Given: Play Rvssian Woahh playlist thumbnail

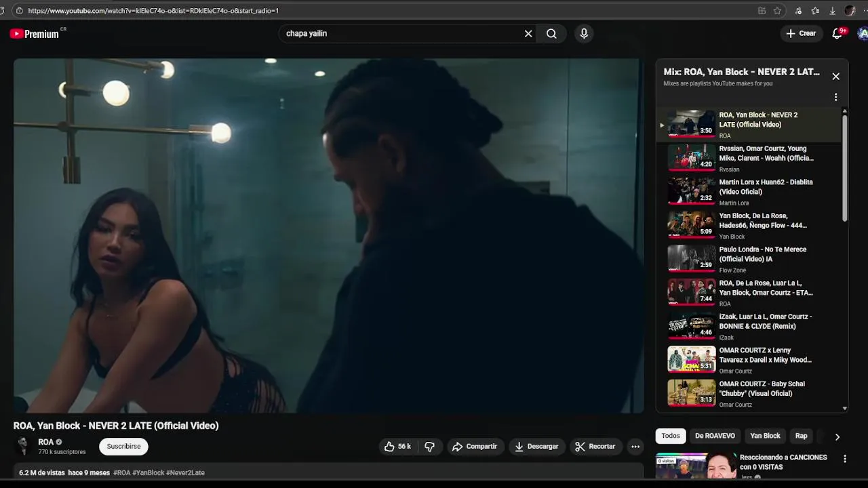Looking at the screenshot, I should click(691, 157).
